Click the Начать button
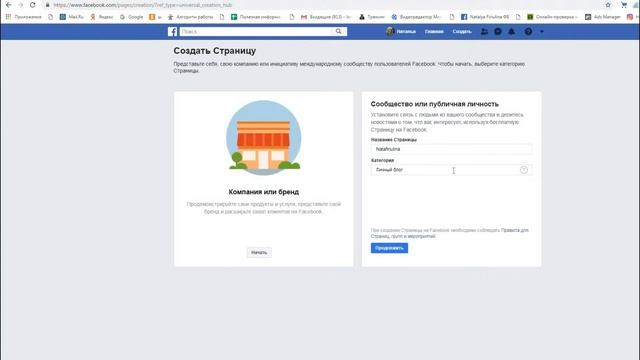The width and height of the screenshot is (640, 360). pos(259,253)
